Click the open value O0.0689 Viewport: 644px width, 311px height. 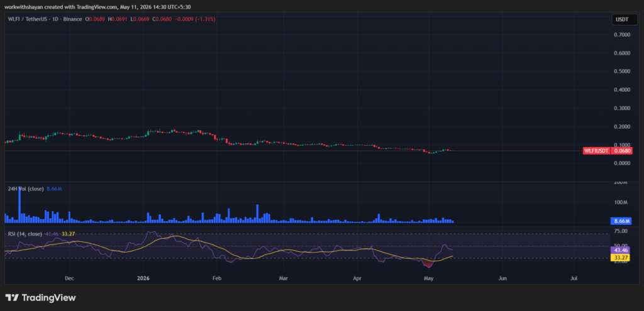coord(95,19)
